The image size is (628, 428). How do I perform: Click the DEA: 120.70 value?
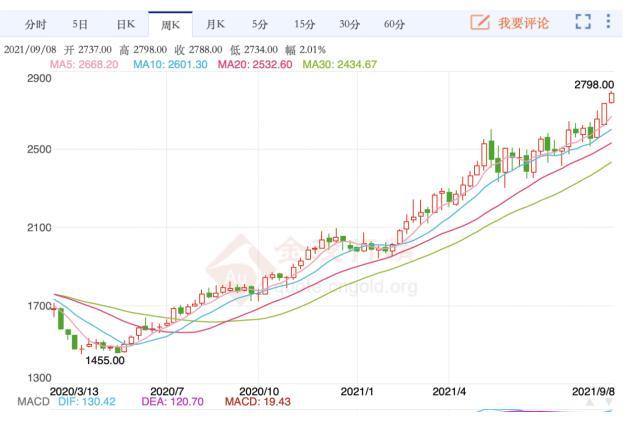173,402
